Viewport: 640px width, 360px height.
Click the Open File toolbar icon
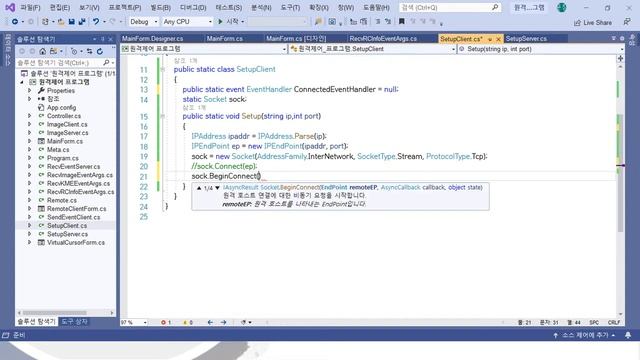click(x=61, y=22)
